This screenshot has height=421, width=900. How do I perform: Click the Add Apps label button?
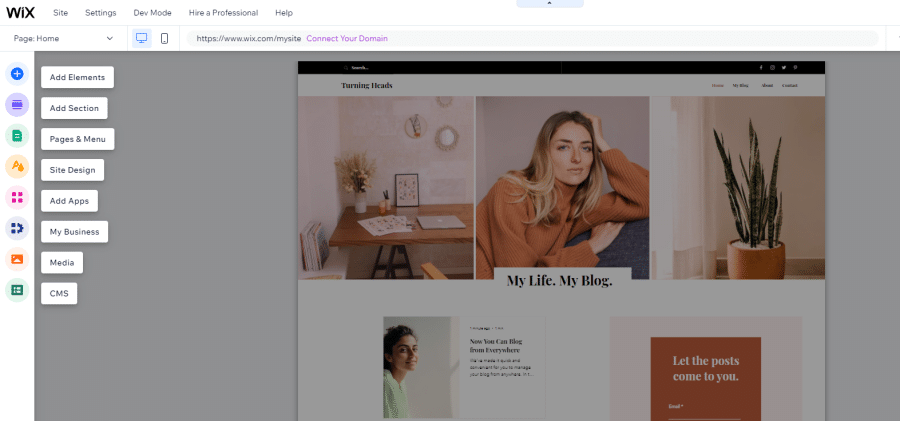click(69, 201)
